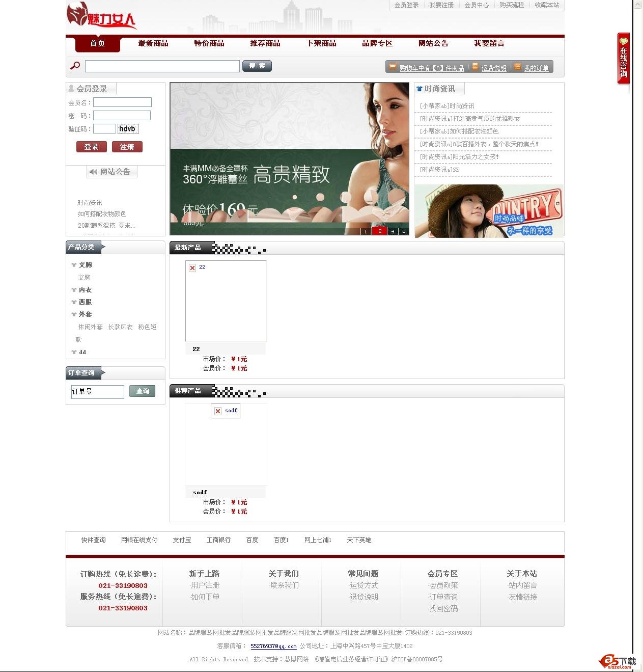The height and width of the screenshot is (672, 643).
Task: Click the 魅力女人 site logo
Action: coord(102,16)
